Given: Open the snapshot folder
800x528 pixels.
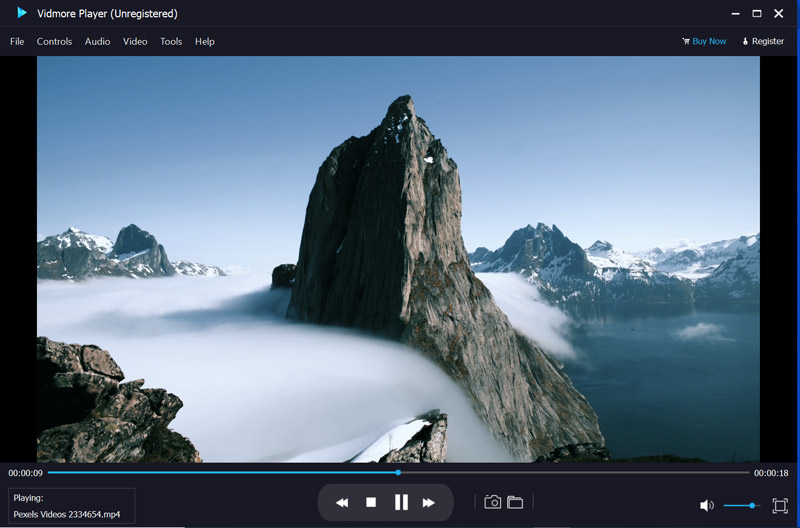Looking at the screenshot, I should pos(515,502).
